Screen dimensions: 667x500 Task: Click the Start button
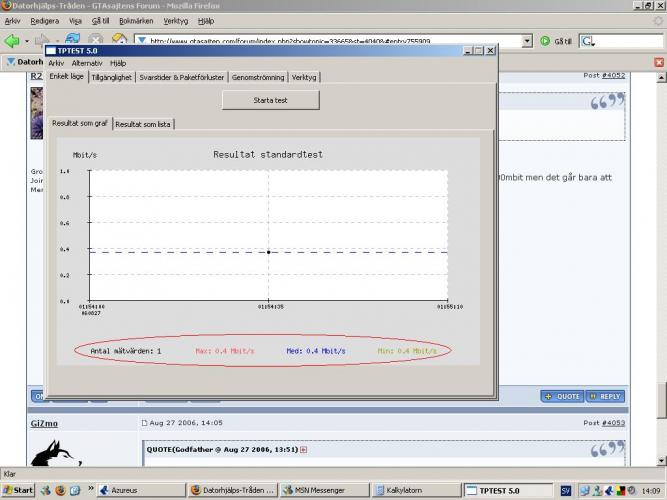[x=19, y=491]
